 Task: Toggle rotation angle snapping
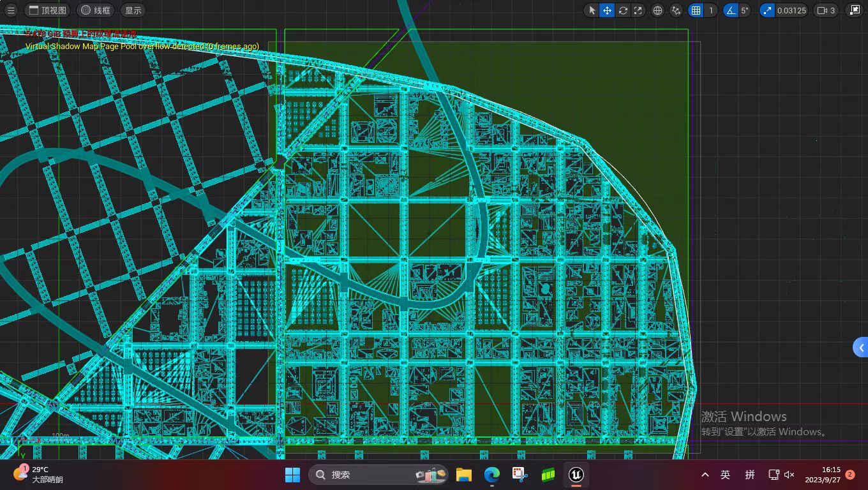730,10
